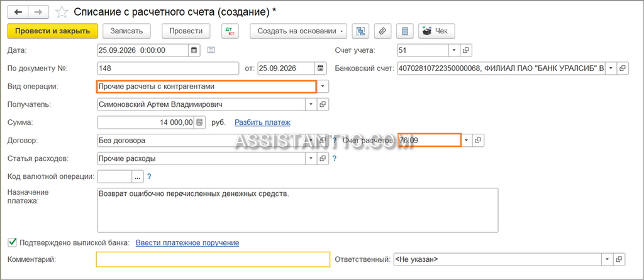
Task: Click the Сумма field showing 14 000,00
Action: click(146, 122)
